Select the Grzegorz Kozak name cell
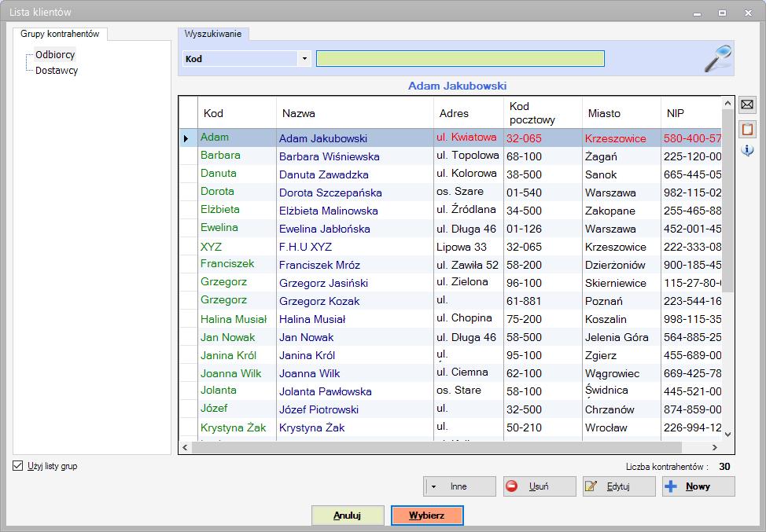Viewport: 766px width, 532px height. click(355, 301)
